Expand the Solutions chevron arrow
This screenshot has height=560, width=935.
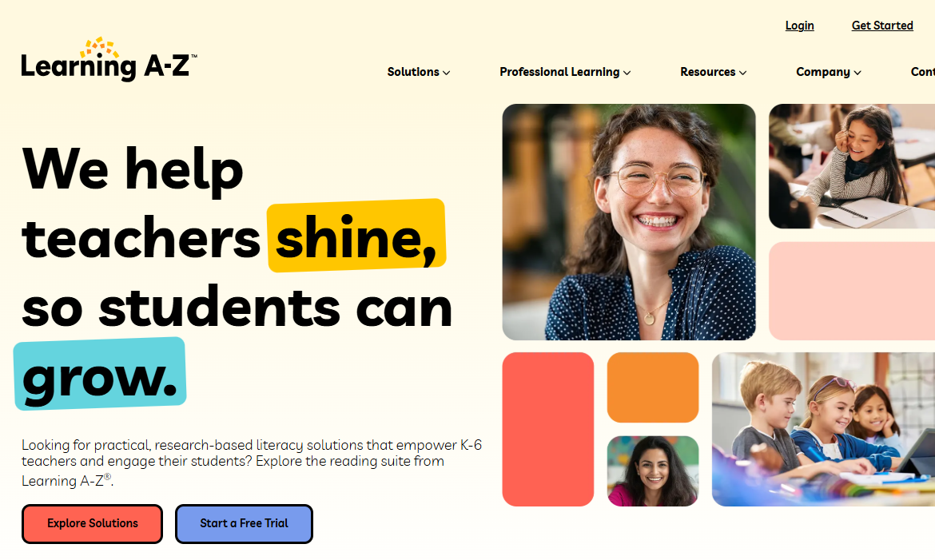447,73
